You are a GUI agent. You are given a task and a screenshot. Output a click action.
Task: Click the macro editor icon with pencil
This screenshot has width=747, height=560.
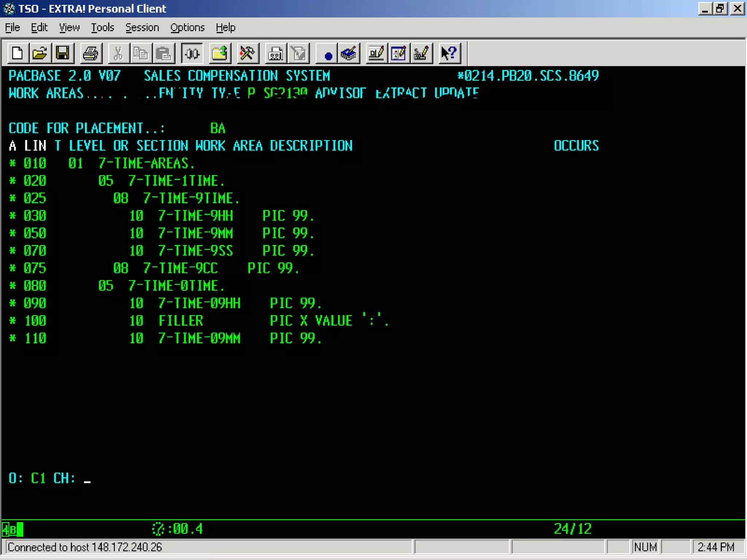pyautogui.click(x=349, y=54)
